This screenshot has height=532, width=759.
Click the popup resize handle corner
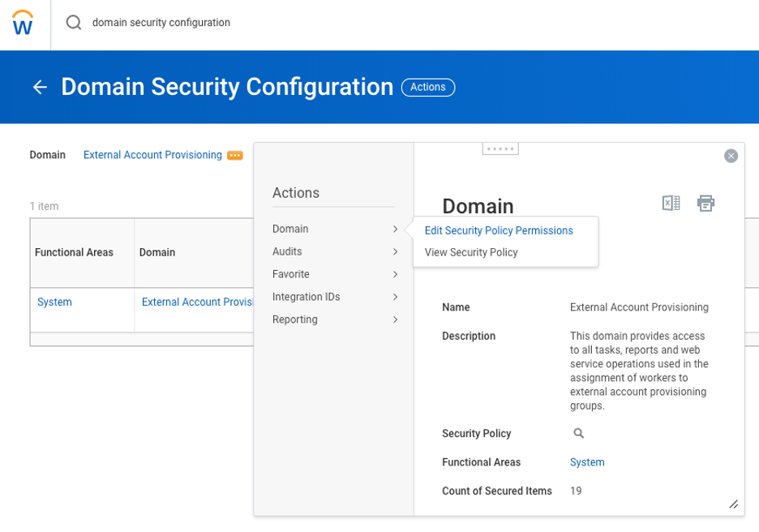click(x=733, y=504)
